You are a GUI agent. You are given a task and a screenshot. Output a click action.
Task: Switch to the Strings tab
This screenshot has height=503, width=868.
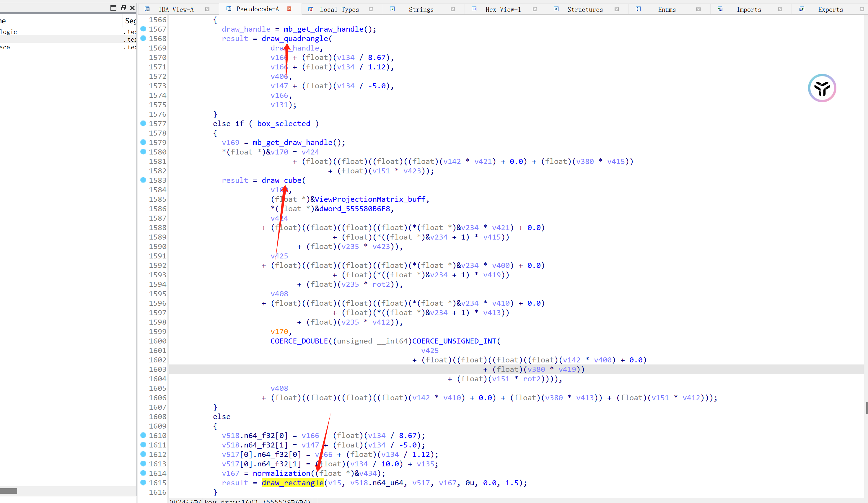(421, 10)
